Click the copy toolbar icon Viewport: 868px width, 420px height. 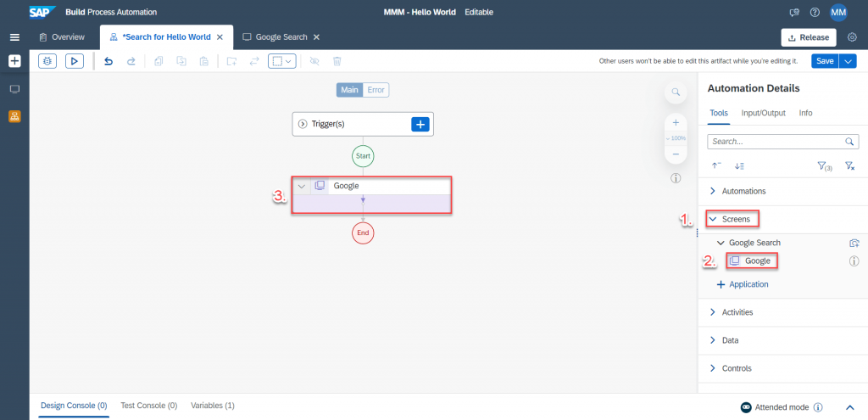159,61
